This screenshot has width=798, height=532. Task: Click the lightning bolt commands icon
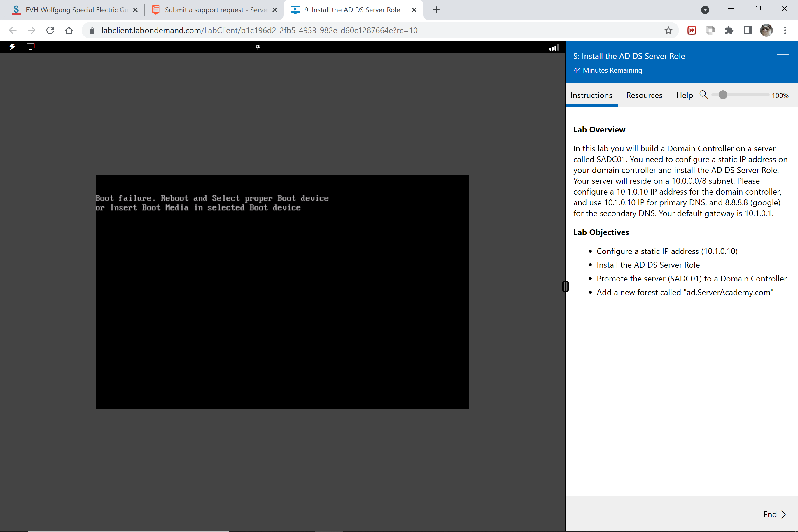tap(12, 47)
